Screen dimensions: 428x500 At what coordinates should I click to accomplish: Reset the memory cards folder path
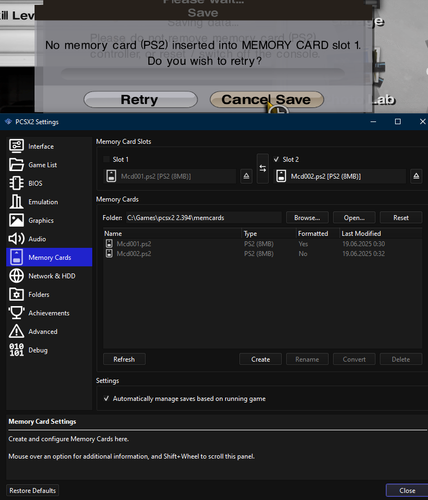pos(401,218)
